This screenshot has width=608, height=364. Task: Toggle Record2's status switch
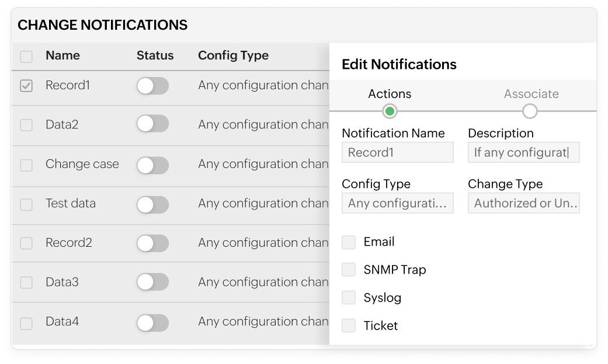coord(152,243)
